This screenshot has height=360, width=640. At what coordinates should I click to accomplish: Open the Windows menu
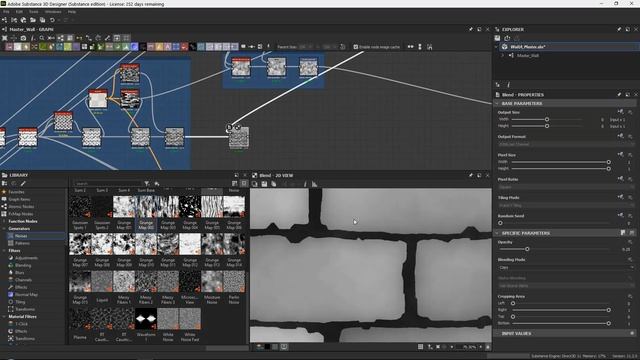(53, 12)
